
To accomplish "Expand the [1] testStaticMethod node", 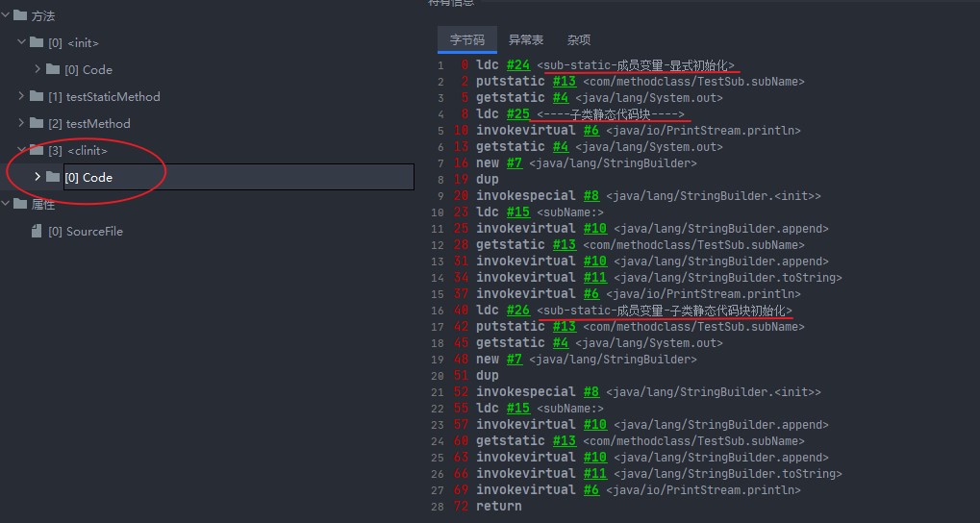I will [x=22, y=96].
